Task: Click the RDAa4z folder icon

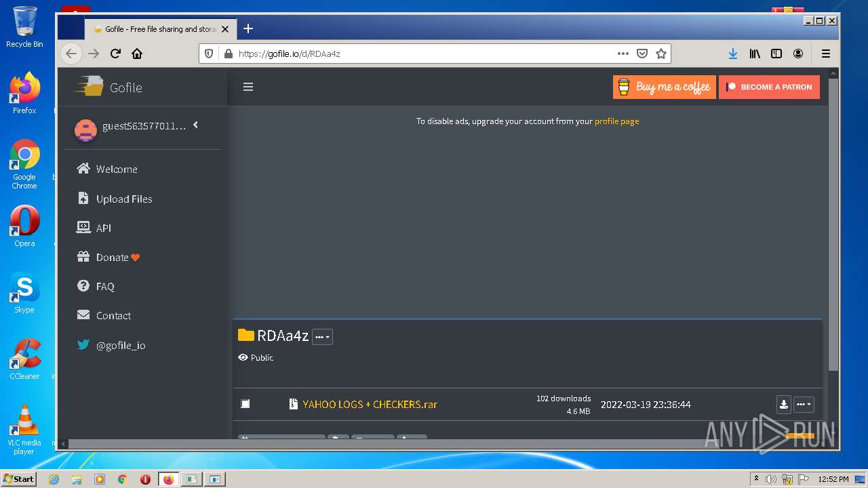Action: point(246,335)
